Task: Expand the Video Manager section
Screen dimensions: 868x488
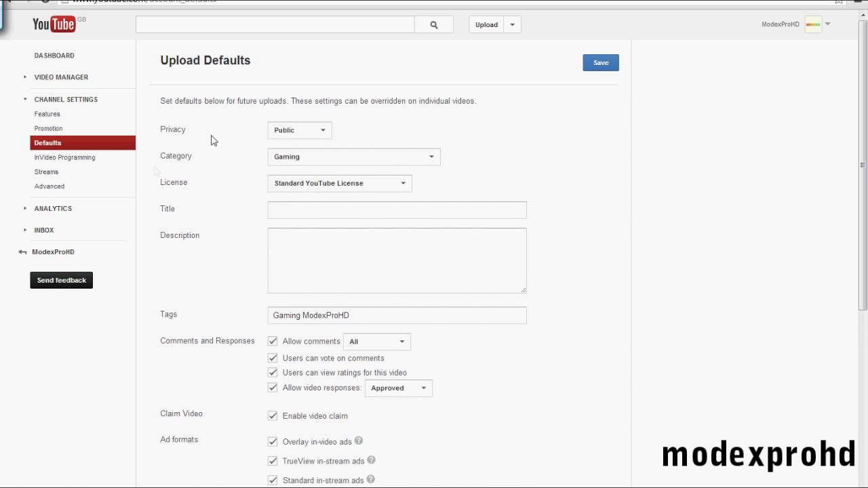Action: [25, 77]
